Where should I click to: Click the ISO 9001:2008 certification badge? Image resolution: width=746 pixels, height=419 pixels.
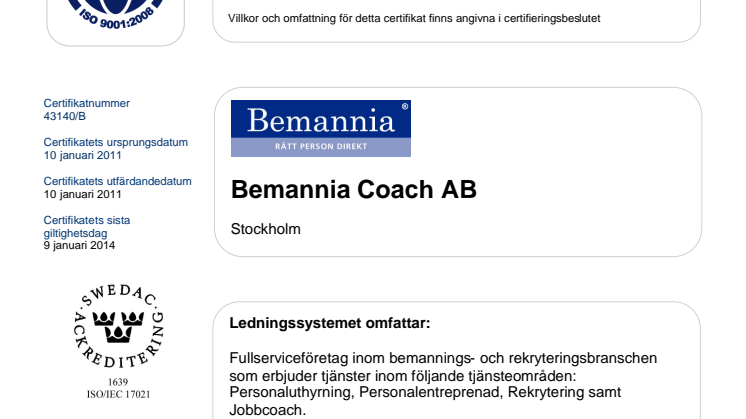point(115,17)
